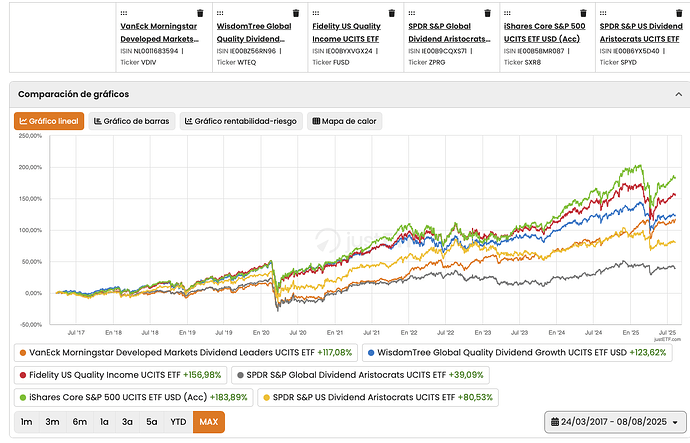Viewport: 690px width, 443px height.
Task: Open SPDR S&P Global Dividend Aristocrats link
Action: (449, 33)
